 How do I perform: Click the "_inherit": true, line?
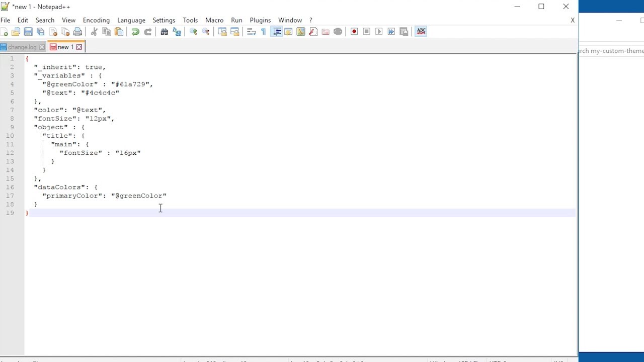tap(70, 67)
